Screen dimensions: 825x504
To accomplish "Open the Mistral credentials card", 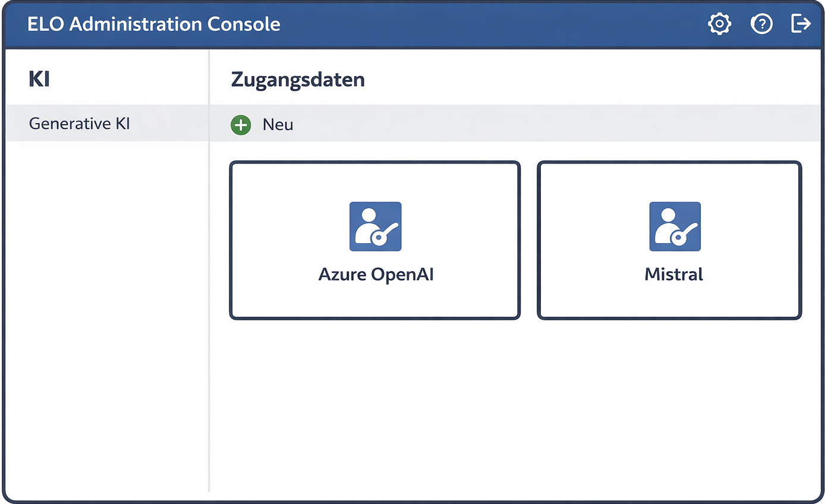I will pos(669,240).
